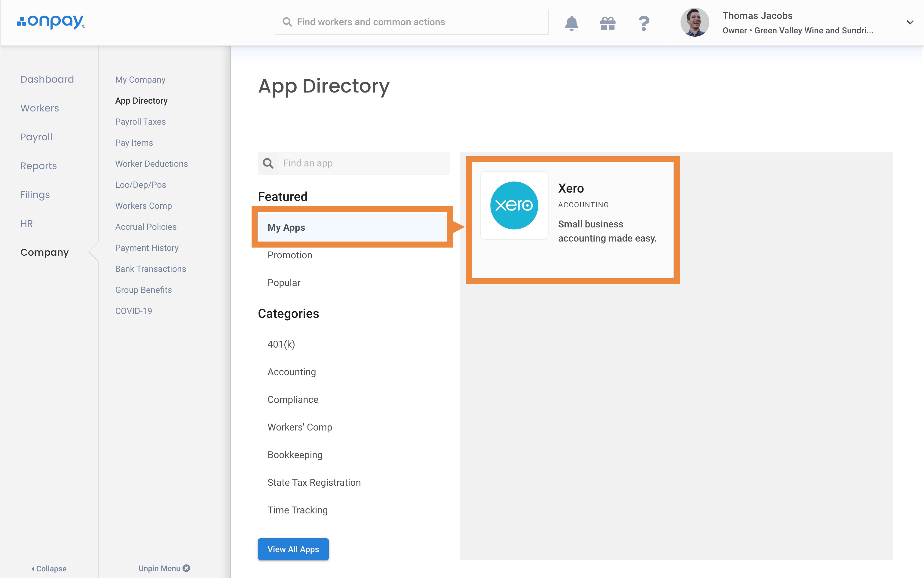
Task: Filter by Compliance category
Action: tap(292, 400)
